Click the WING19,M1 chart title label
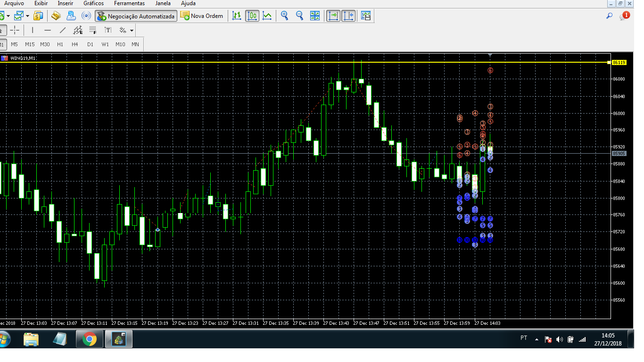This screenshot has height=362, width=644. tap(23, 58)
